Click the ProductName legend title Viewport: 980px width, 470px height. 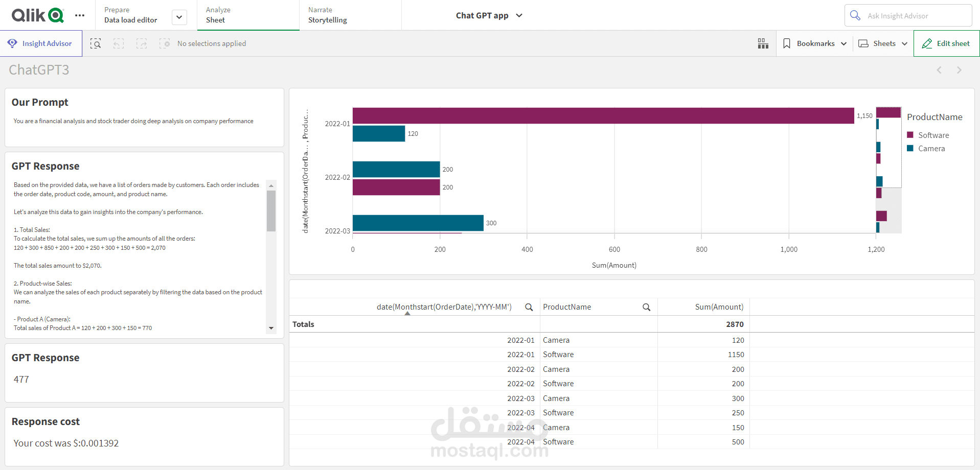pos(935,117)
